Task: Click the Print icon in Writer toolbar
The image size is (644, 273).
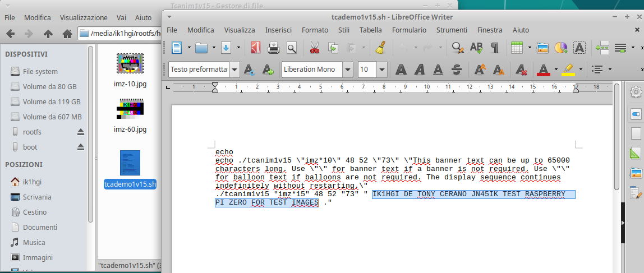Action: [274, 48]
